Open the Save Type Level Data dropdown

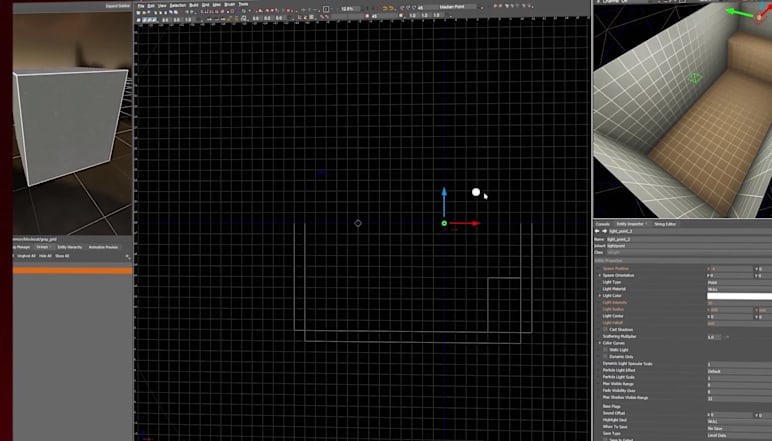pyautogui.click(x=740, y=435)
